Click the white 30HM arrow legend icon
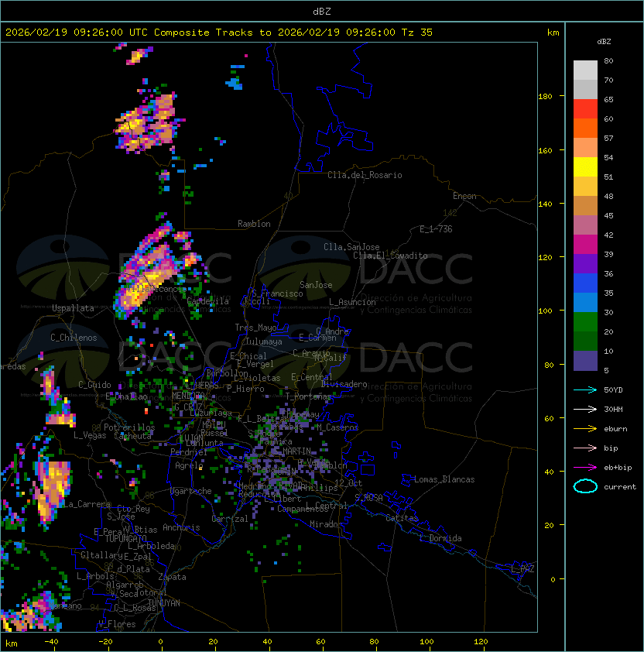 tap(585, 409)
